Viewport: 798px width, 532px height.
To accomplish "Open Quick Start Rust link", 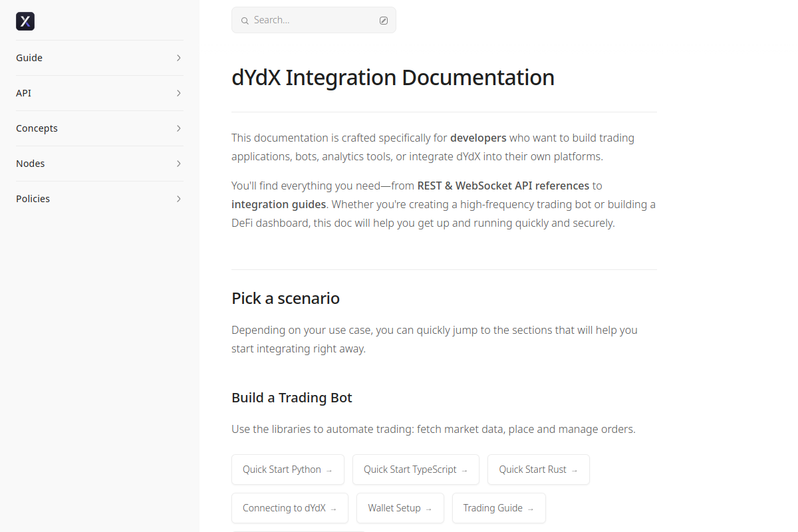I will [539, 469].
